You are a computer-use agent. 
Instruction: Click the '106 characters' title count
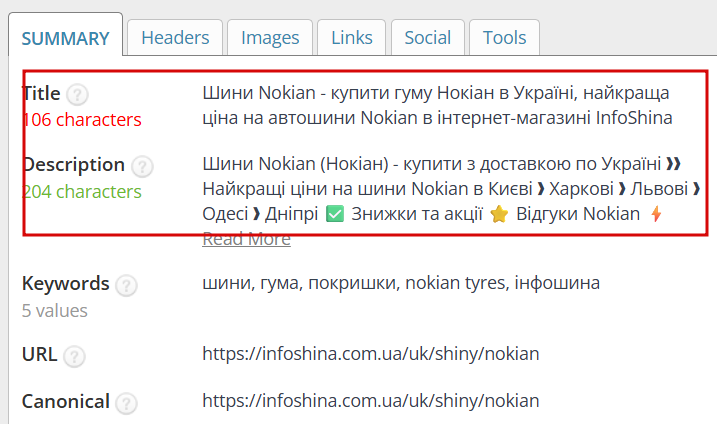(x=82, y=120)
